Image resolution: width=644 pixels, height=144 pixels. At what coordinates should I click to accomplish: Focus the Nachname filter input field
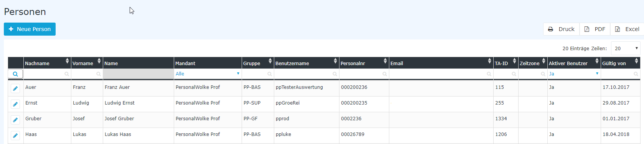point(47,74)
